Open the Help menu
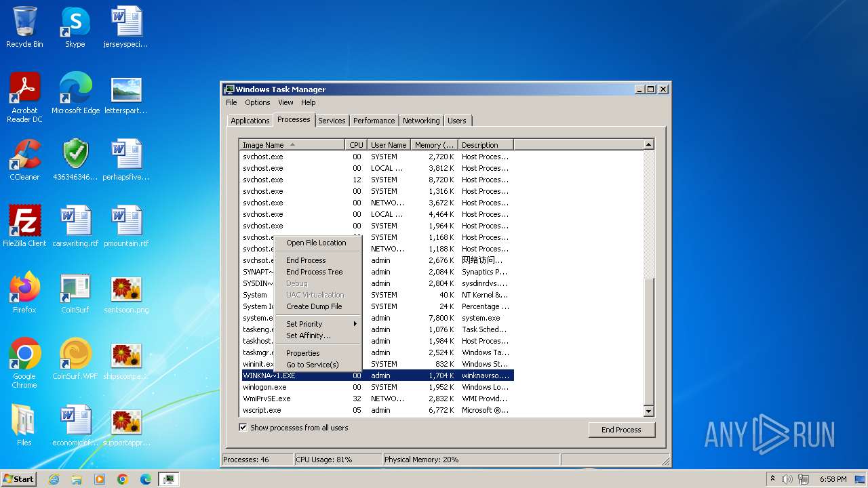This screenshot has width=868, height=488. point(309,102)
